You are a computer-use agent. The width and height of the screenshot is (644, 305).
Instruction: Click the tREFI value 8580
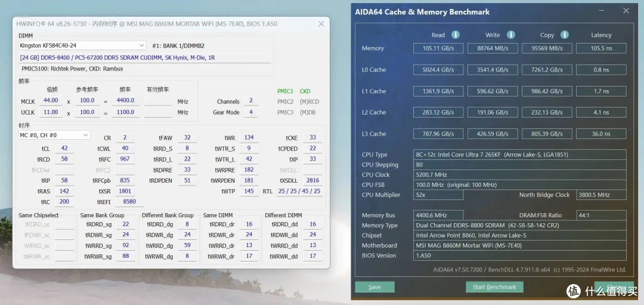coord(130,202)
